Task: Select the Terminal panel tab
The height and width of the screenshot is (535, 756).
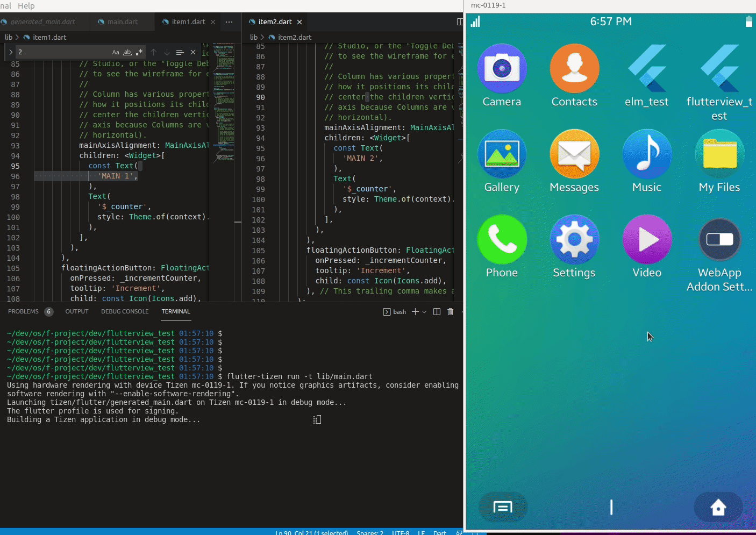Action: pos(176,311)
